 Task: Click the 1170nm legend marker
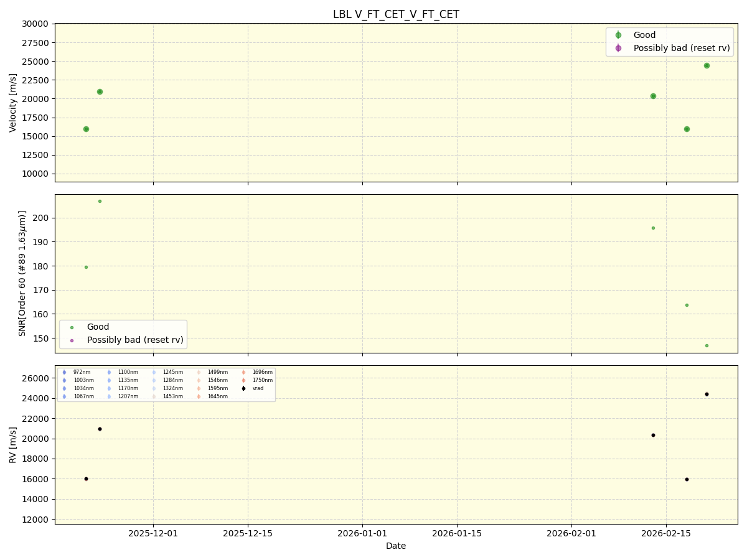[x=109, y=388]
